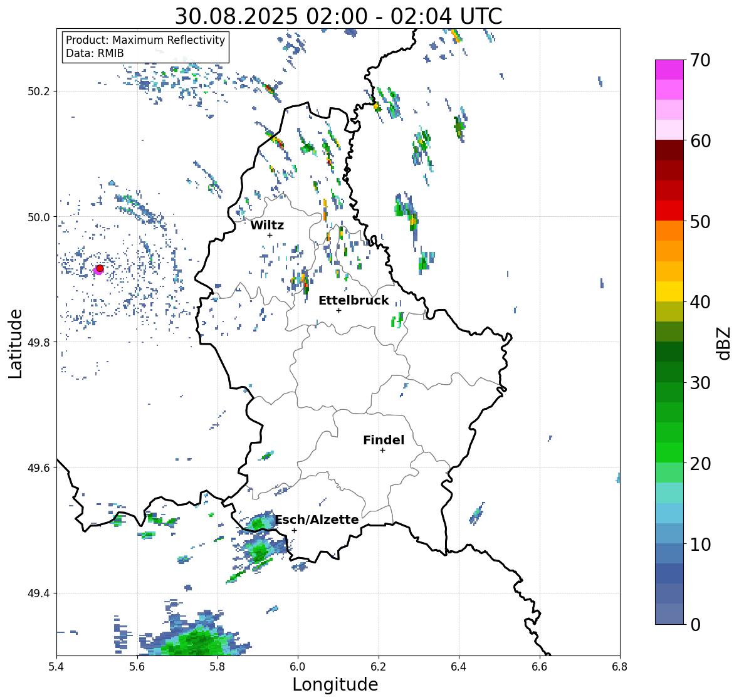Click the Wiltz city label
This screenshot has height=700, width=739.
click(267, 225)
